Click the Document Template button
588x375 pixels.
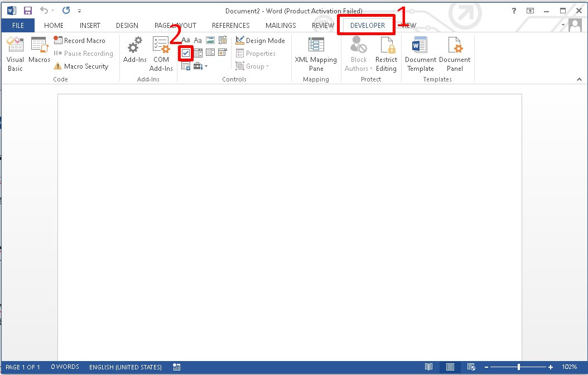click(x=420, y=53)
